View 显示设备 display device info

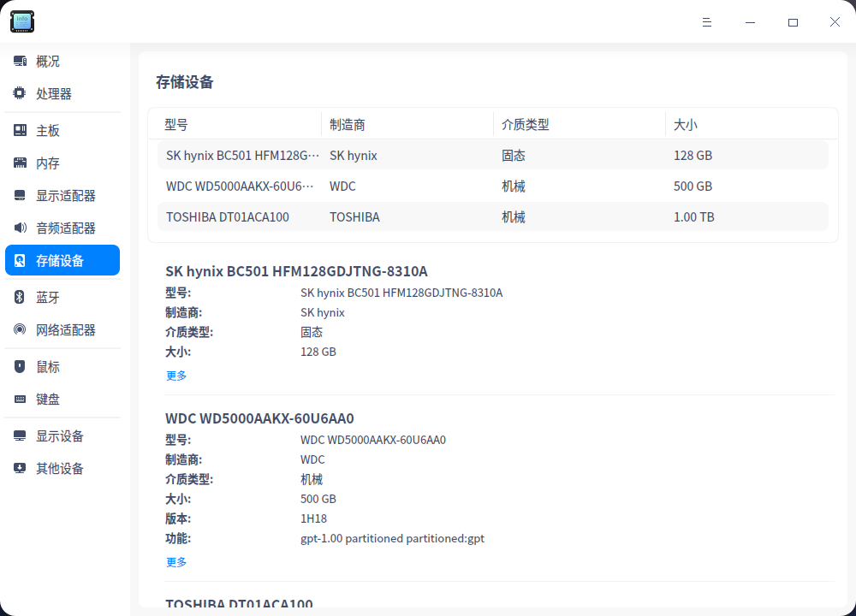[x=56, y=435]
